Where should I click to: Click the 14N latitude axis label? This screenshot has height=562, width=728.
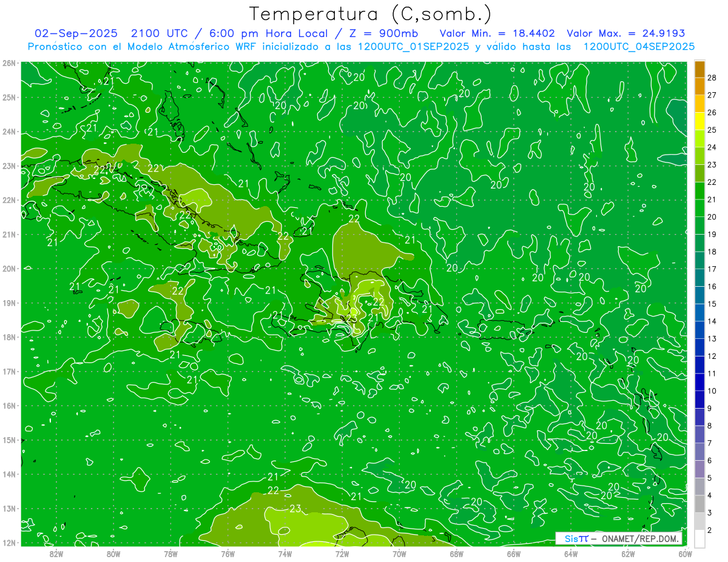coord(8,474)
